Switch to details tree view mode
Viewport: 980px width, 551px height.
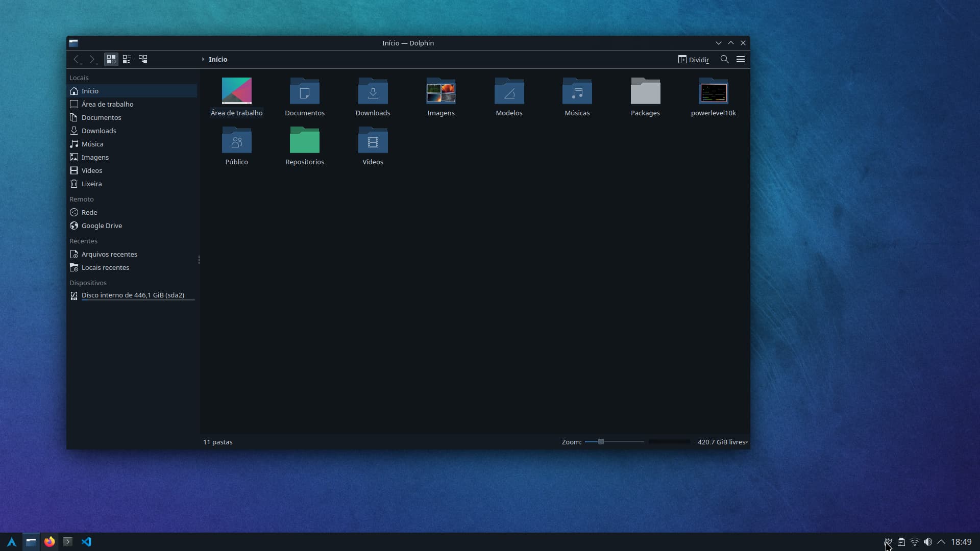(x=143, y=59)
